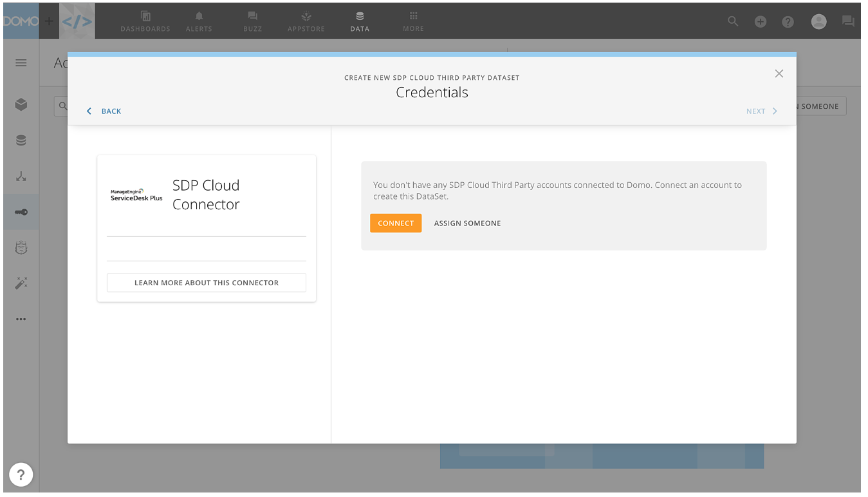Image resolution: width=868 pixels, height=497 pixels.
Task: Click the cube icon in left sidebar
Action: pos(21,104)
